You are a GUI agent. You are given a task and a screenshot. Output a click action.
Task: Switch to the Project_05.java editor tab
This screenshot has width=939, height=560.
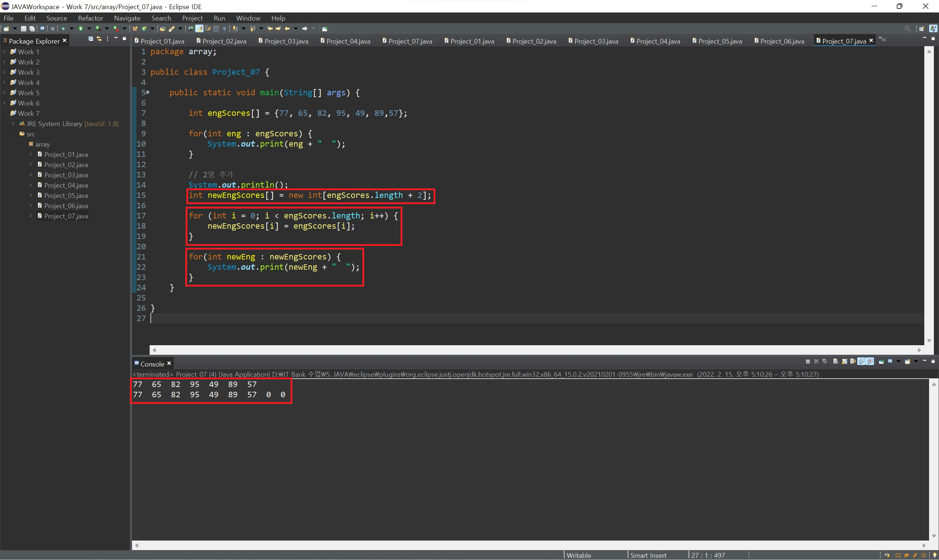(720, 41)
